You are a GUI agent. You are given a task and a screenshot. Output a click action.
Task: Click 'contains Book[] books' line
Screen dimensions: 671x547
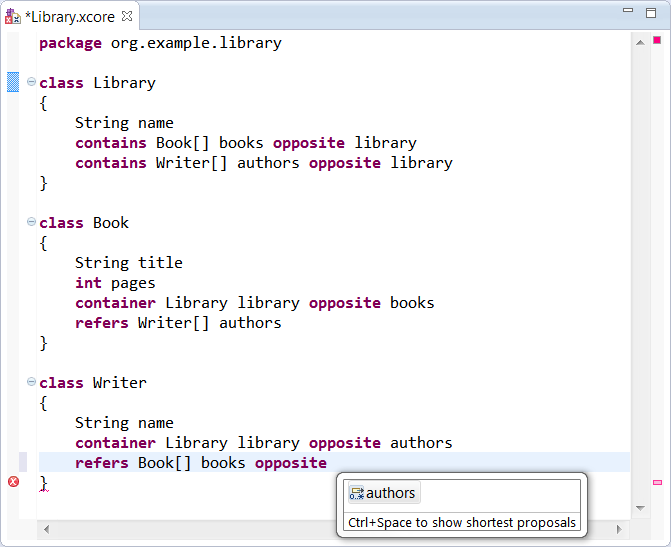pos(246,143)
